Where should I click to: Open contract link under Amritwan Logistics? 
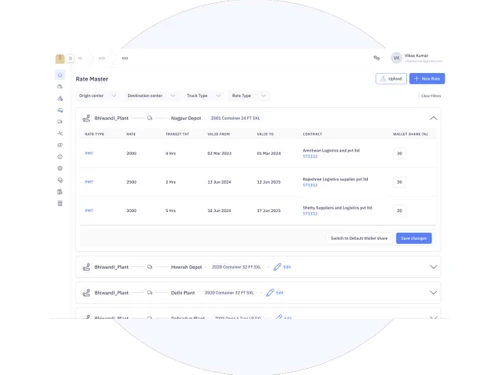310,156
